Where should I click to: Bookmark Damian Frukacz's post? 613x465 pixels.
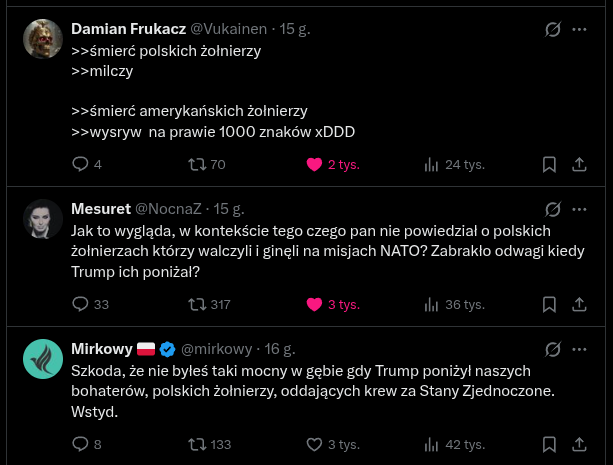[549, 165]
